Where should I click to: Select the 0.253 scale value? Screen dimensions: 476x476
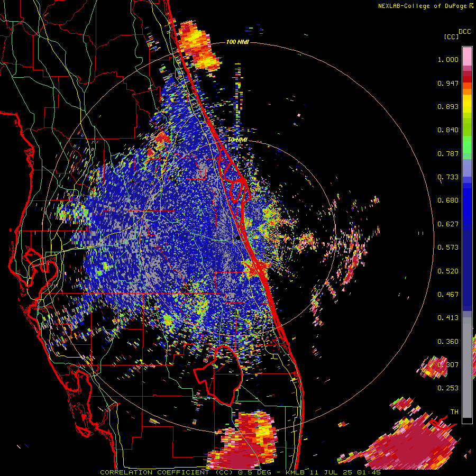pos(448,388)
